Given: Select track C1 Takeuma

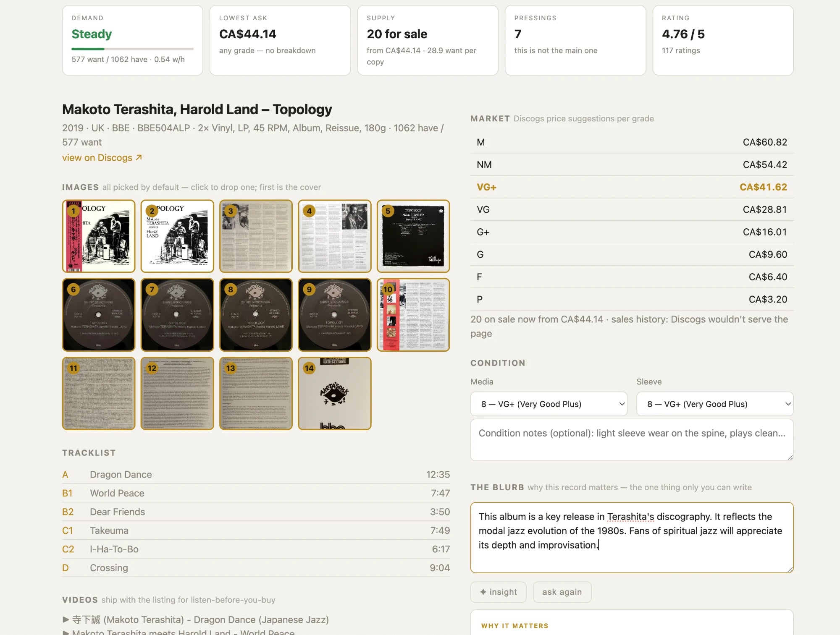Looking at the screenshot, I should pos(256,530).
